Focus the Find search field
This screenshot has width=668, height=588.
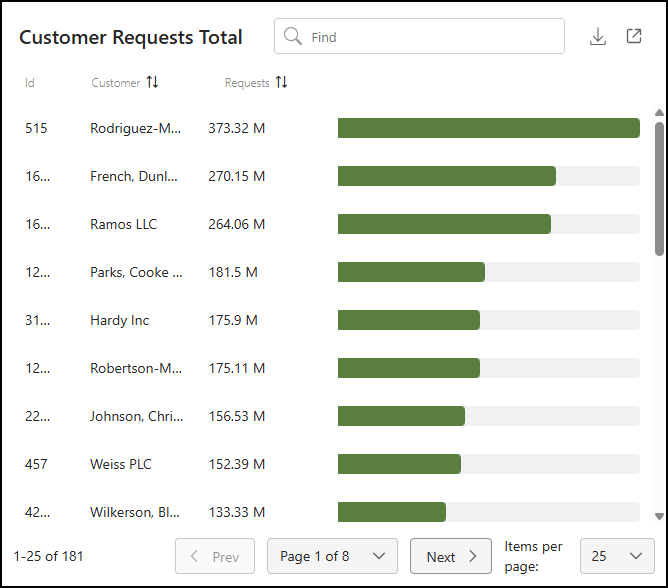pos(419,36)
